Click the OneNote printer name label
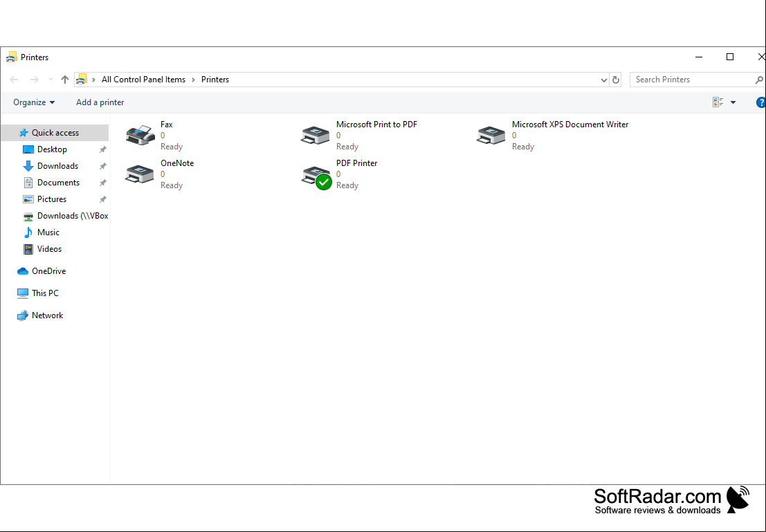This screenshot has height=532, width=766. 177,163
